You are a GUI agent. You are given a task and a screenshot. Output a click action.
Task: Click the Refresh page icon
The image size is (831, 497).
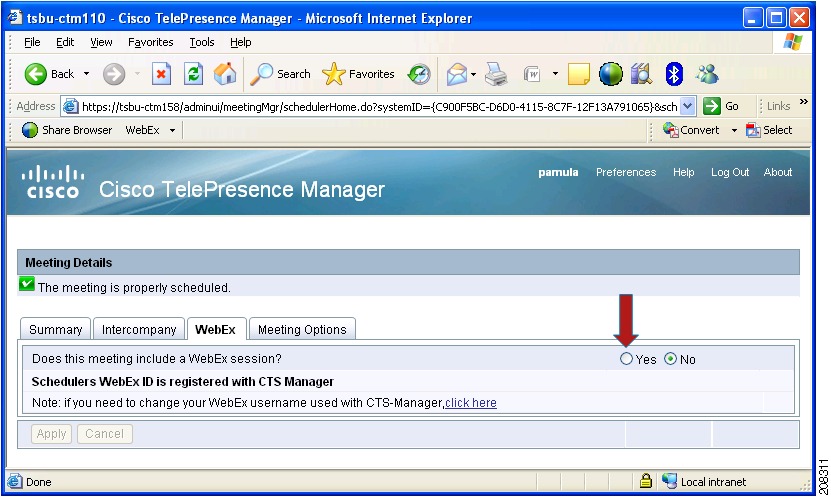pyautogui.click(x=193, y=74)
